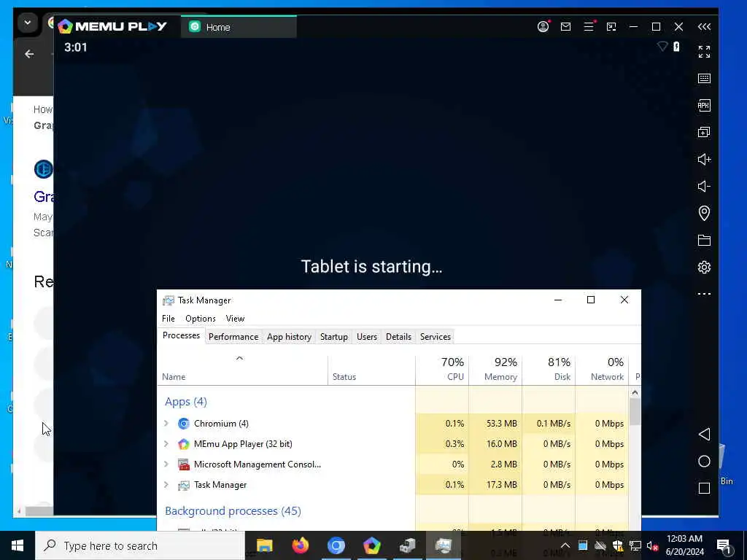Select the Home tab in MEmu Play

click(239, 27)
